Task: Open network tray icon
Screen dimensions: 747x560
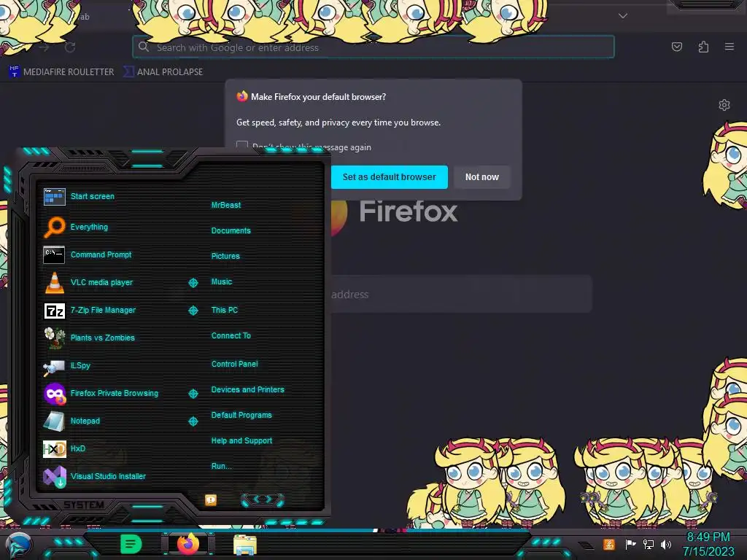Action: [648, 544]
